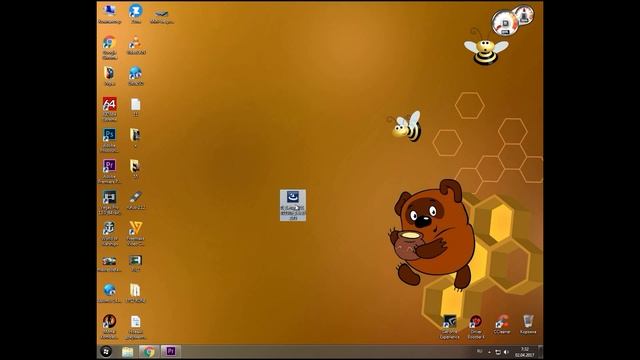The width and height of the screenshot is (640, 360).
Task: Open File Explorer from the taskbar
Action: pos(127,351)
